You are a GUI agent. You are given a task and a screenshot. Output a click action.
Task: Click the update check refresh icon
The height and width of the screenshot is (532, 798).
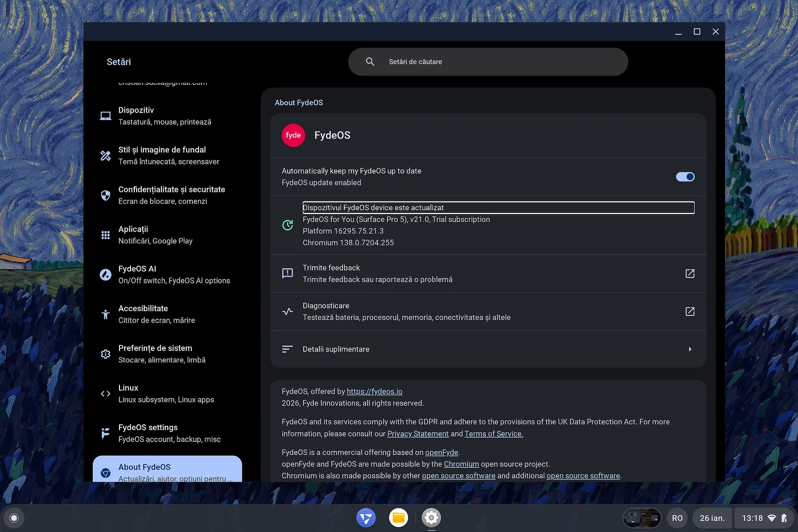tap(288, 225)
